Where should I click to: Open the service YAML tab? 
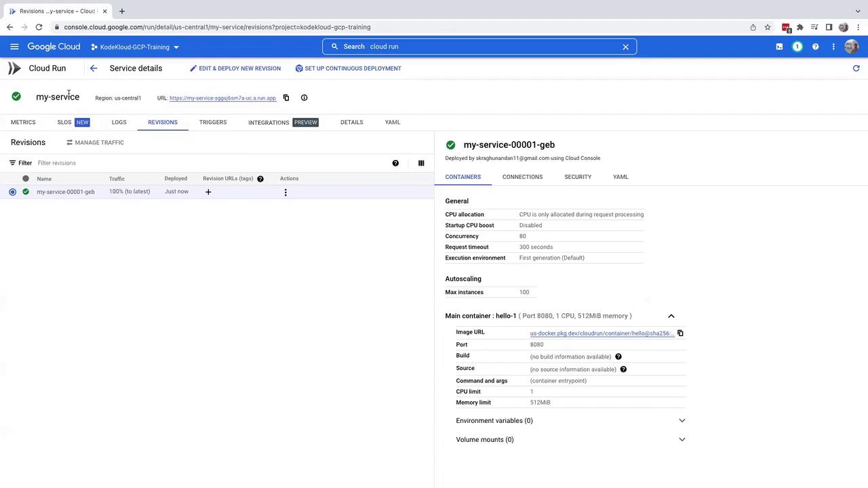pyautogui.click(x=393, y=122)
